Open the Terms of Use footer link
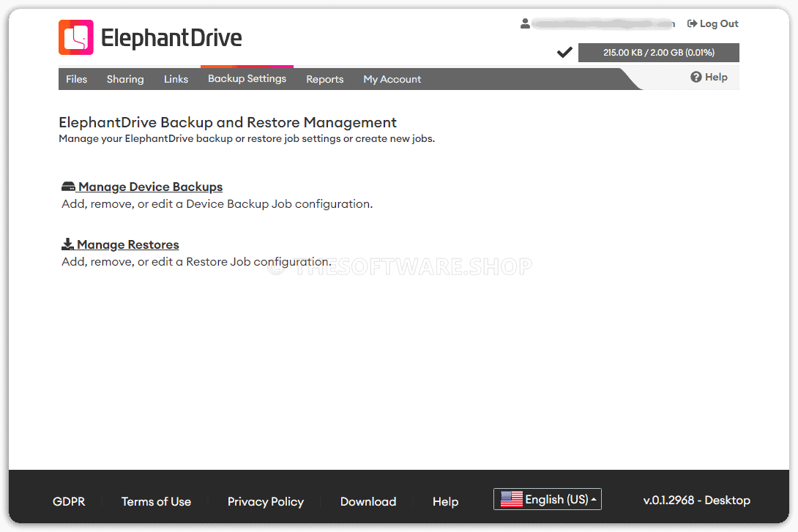This screenshot has width=798, height=532. click(156, 501)
